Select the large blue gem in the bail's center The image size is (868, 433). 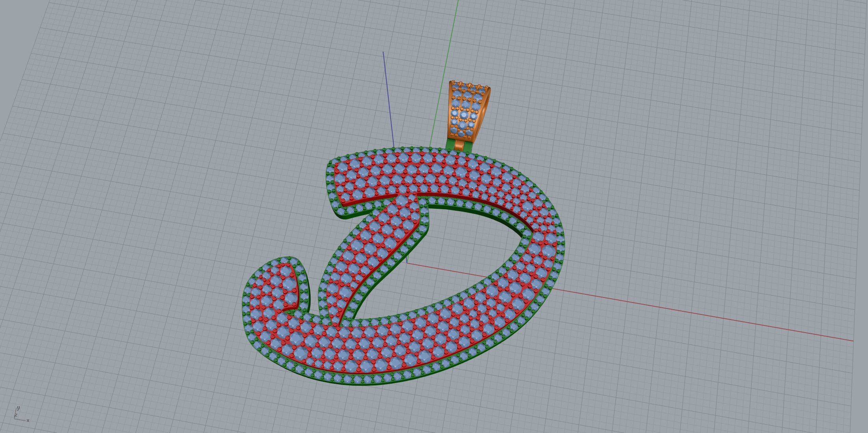coord(464,115)
